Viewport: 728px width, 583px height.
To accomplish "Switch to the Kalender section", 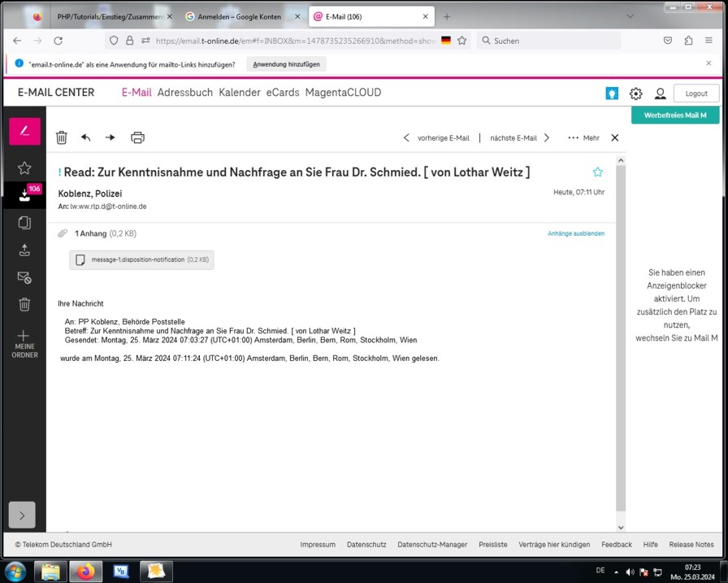I will click(240, 93).
